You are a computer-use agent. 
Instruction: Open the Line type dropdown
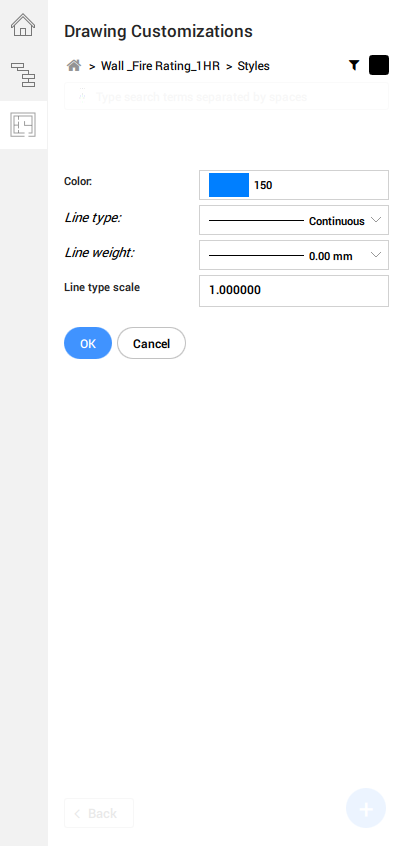(x=294, y=220)
